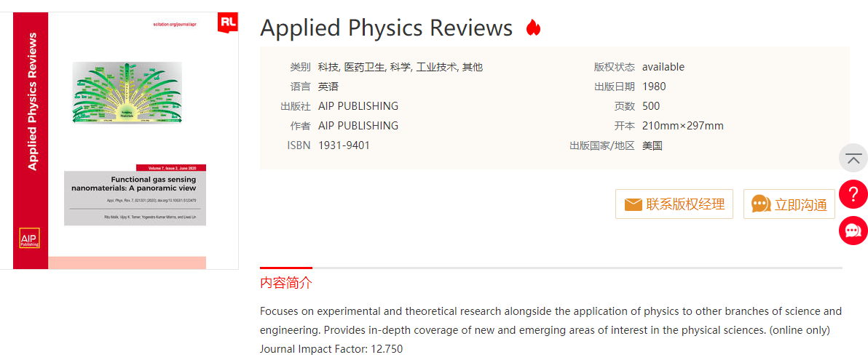
Task: Click the category text 科技, 医药卫生
Action: (352, 67)
